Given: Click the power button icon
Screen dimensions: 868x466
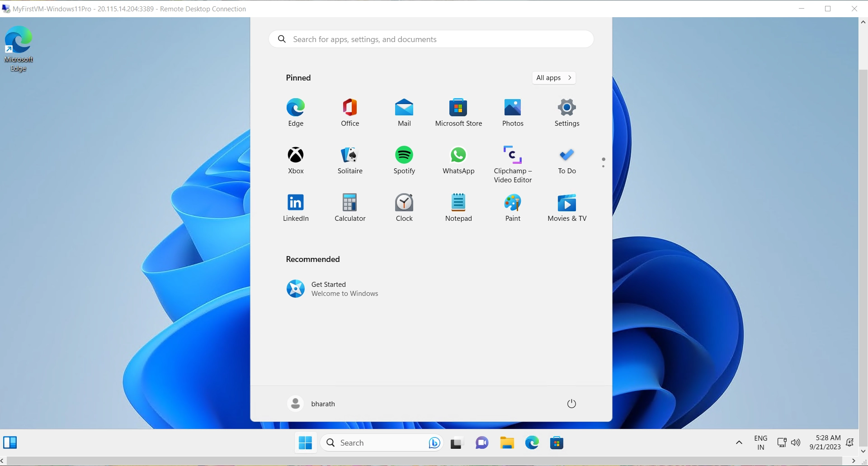Looking at the screenshot, I should 571,404.
